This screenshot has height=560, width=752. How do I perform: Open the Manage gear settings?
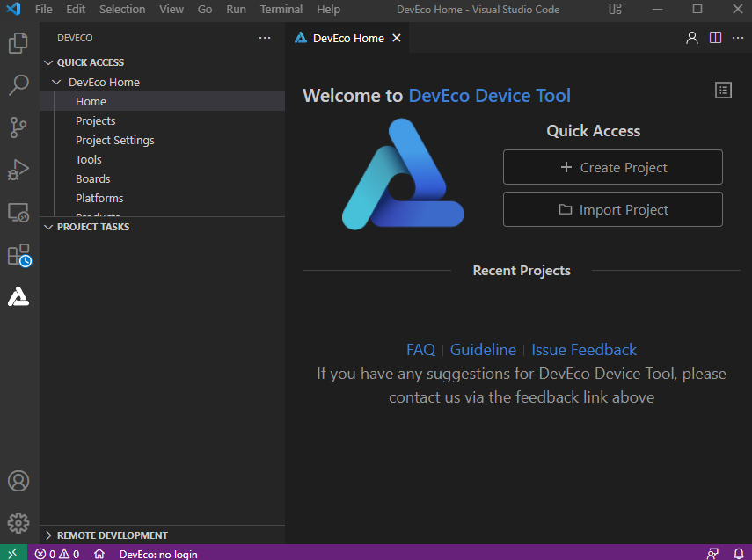18,523
